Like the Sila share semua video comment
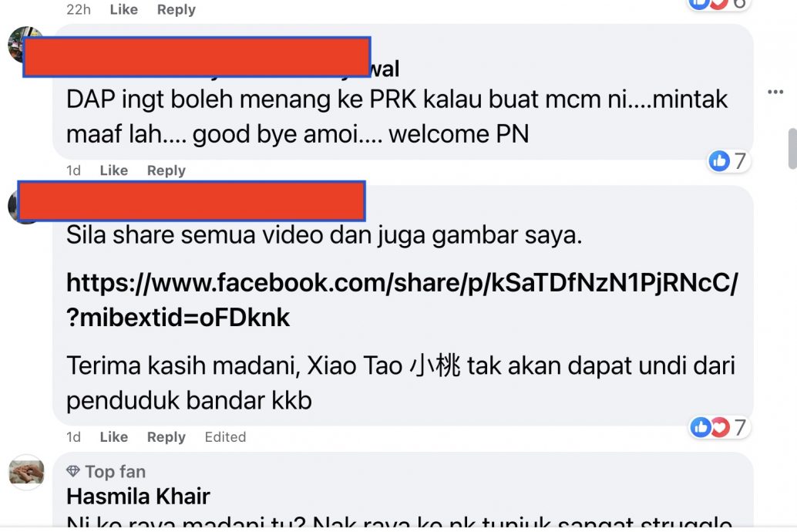Image resolution: width=797 pixels, height=532 pixels. [x=114, y=437]
